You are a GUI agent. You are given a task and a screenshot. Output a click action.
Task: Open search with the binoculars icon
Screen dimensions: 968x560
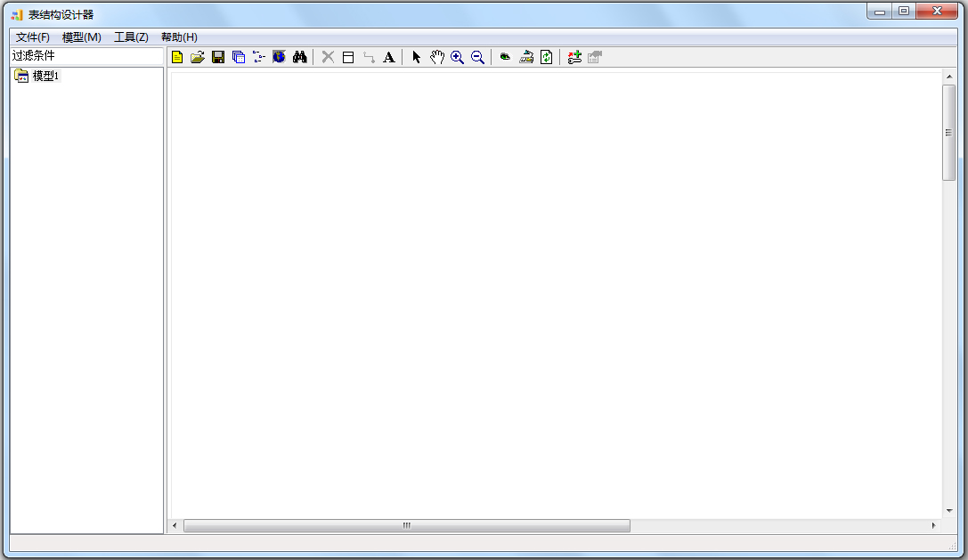tap(299, 57)
